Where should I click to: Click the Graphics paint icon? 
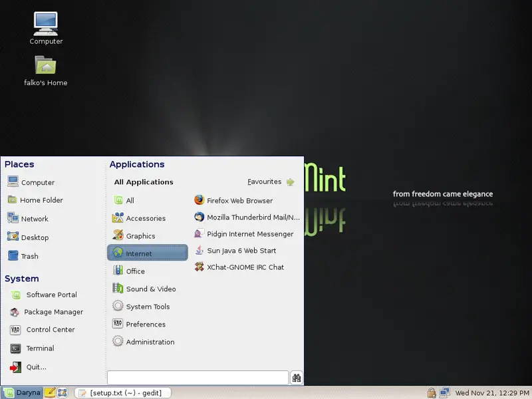(x=118, y=235)
